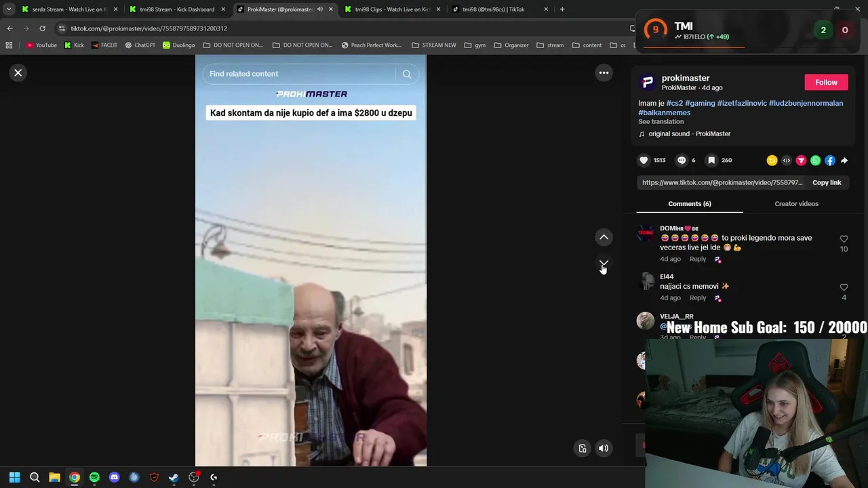
Task: Open the #cs2 hashtag
Action: tap(675, 103)
